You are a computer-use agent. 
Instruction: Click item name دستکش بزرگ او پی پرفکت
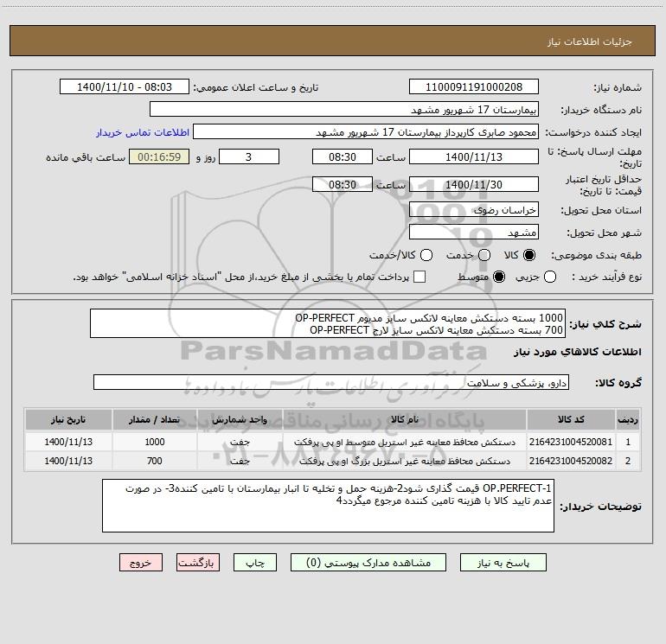(405, 461)
